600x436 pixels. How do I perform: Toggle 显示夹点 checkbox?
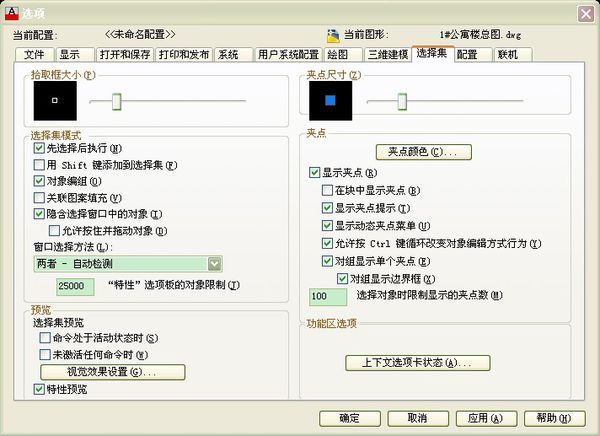coord(315,173)
